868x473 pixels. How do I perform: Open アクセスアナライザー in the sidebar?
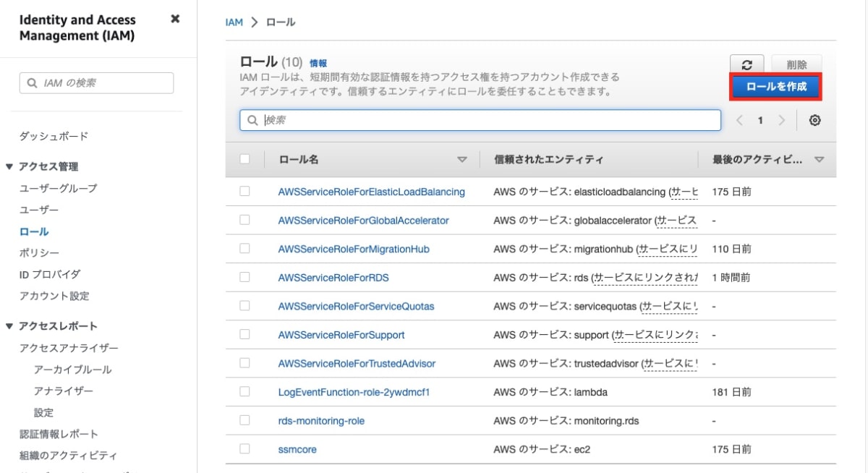[69, 348]
